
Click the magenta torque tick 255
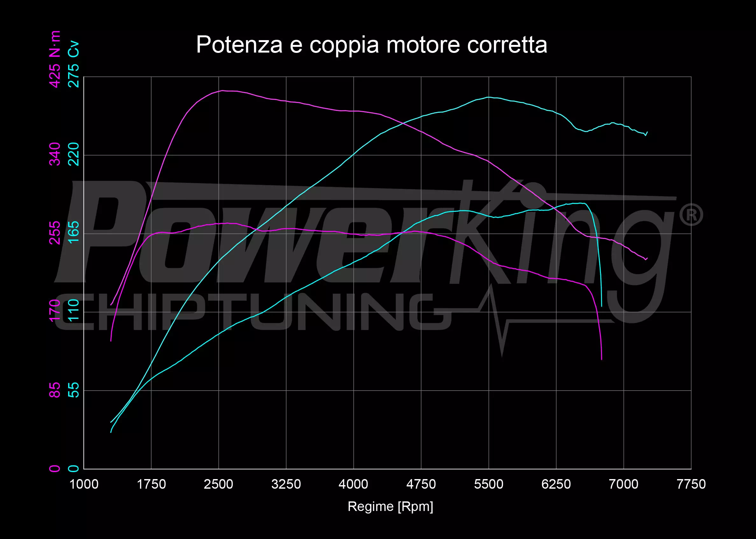point(55,233)
